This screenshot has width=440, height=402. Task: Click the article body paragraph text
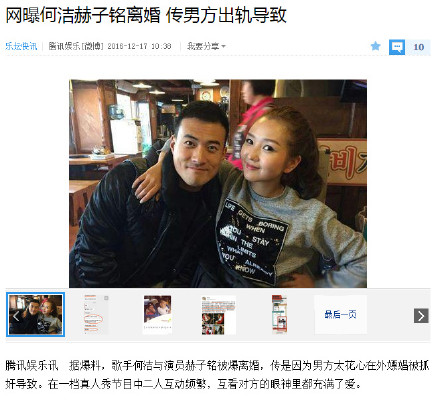coord(217,375)
